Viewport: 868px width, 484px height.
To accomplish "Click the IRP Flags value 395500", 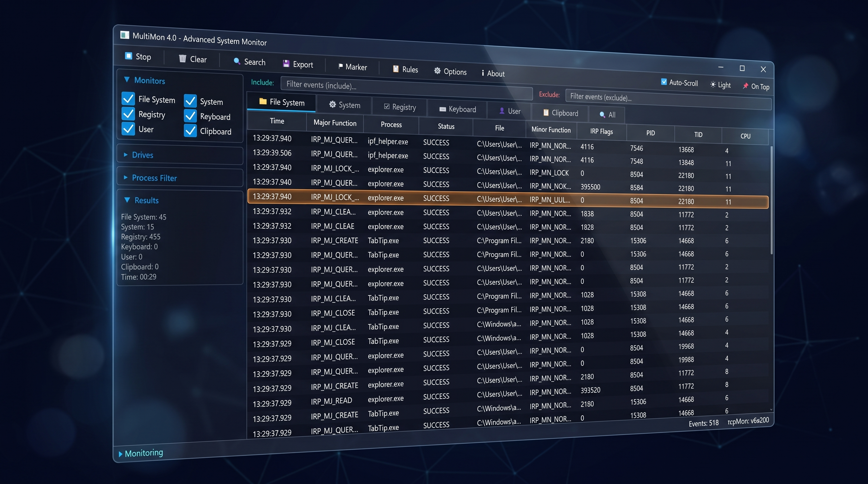I will 590,187.
